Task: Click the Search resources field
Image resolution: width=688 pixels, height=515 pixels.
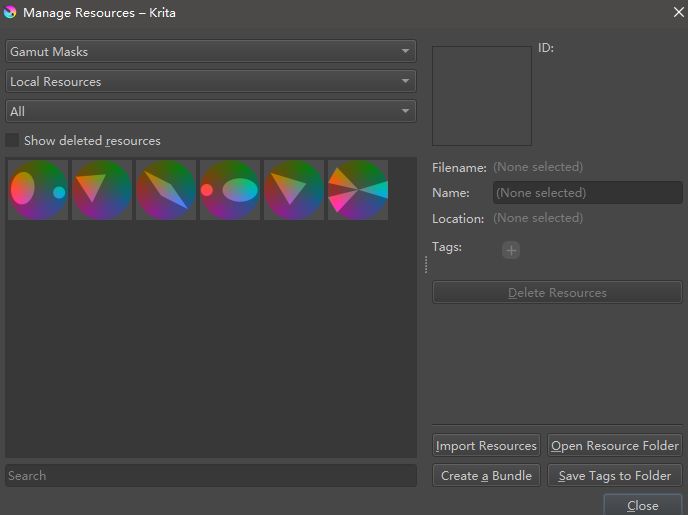Action: [211, 476]
